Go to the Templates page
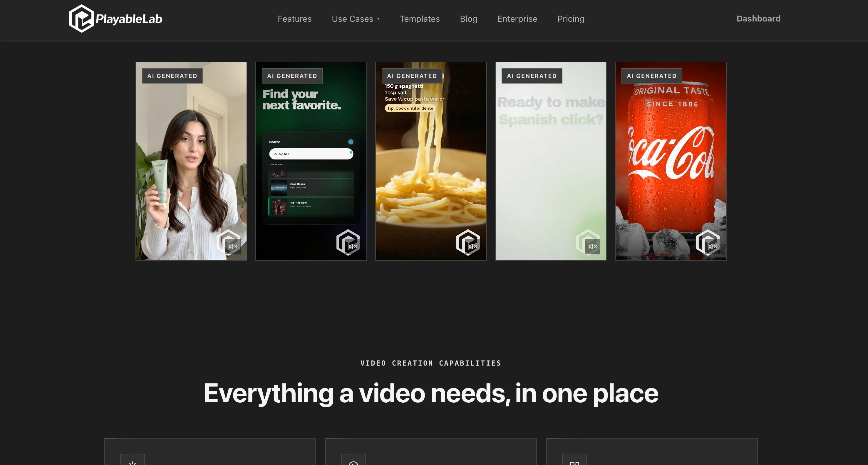This screenshot has height=465, width=868. click(420, 19)
